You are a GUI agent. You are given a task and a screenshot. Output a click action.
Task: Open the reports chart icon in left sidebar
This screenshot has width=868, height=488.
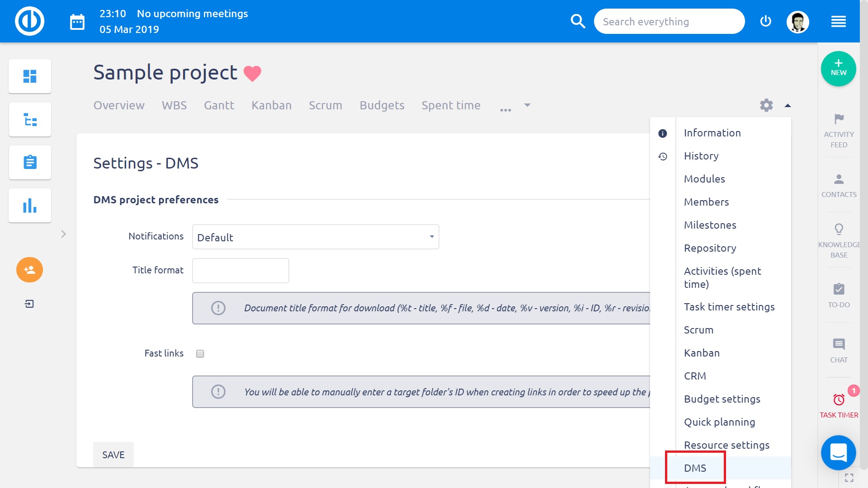pos(30,205)
